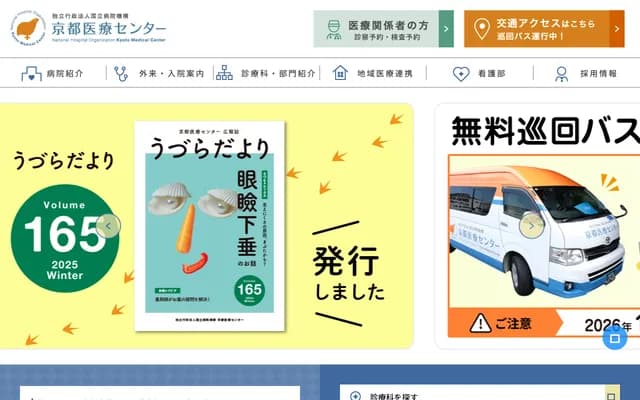
Task: Click the dark orange arrow on 交通アクセス button
Action: pos(617,29)
